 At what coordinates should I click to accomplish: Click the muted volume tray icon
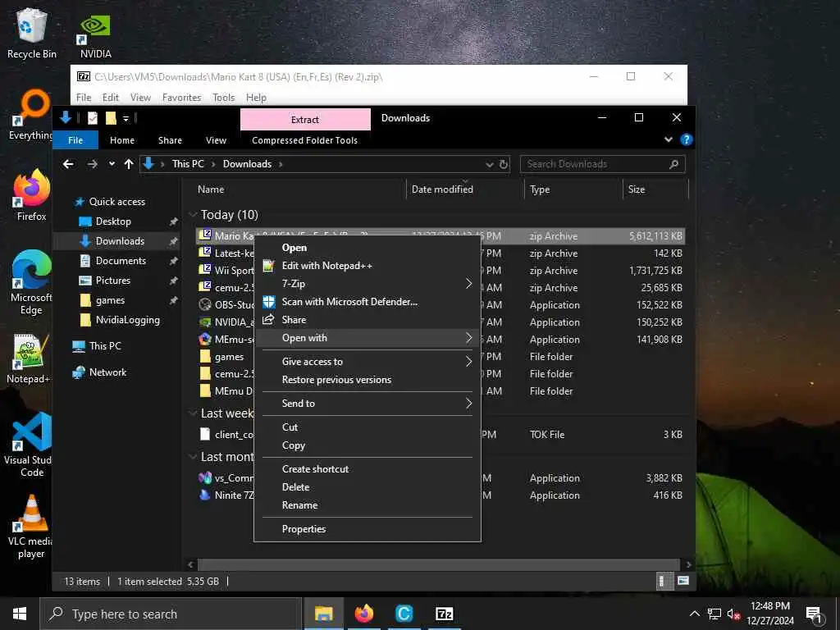point(733,614)
